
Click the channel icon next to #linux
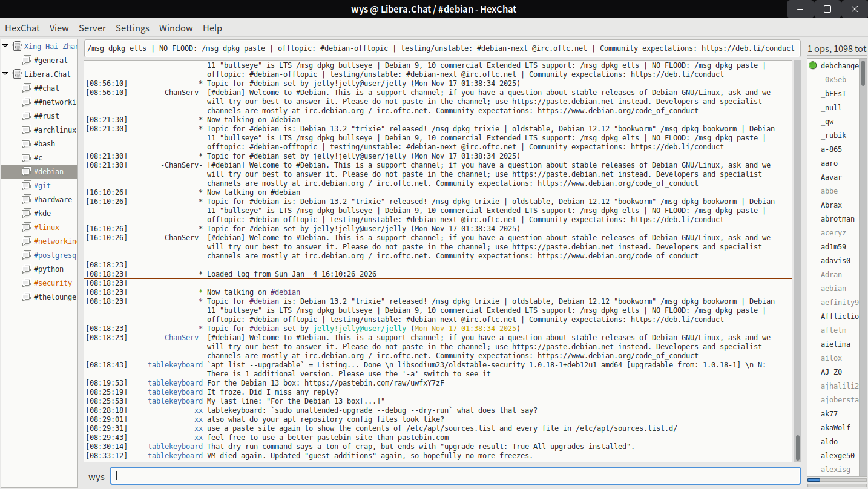26,227
